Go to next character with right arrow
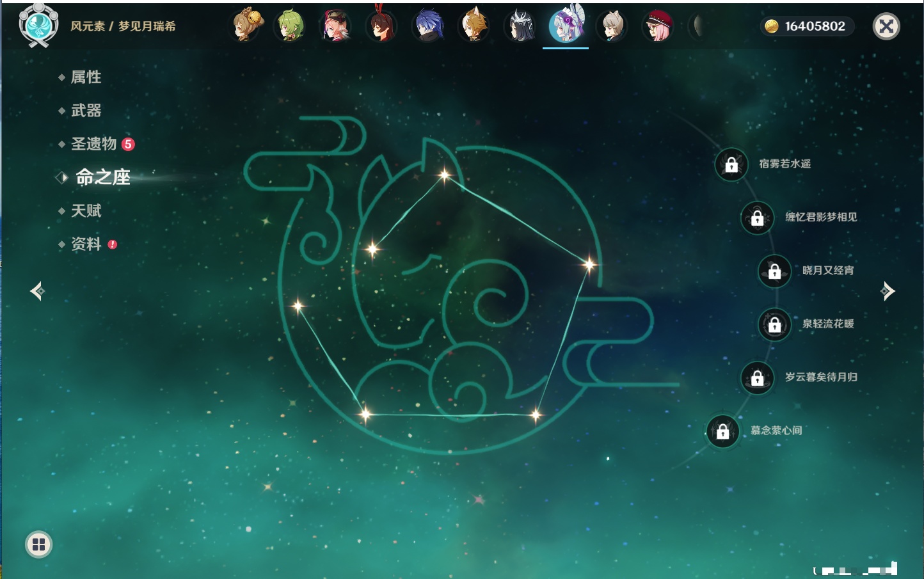 point(888,291)
